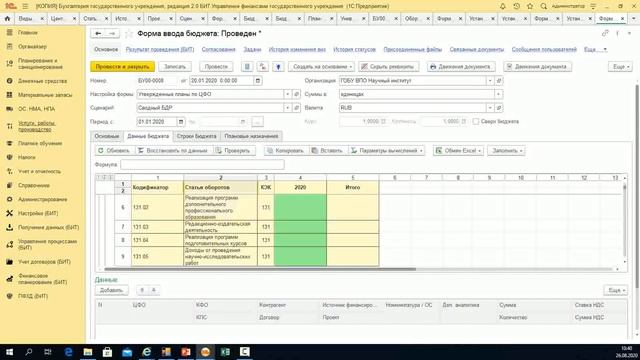Image resolution: width=640 pixels, height=360 pixels.
Task: Switch to Данные бюджета tab
Action: point(148,136)
